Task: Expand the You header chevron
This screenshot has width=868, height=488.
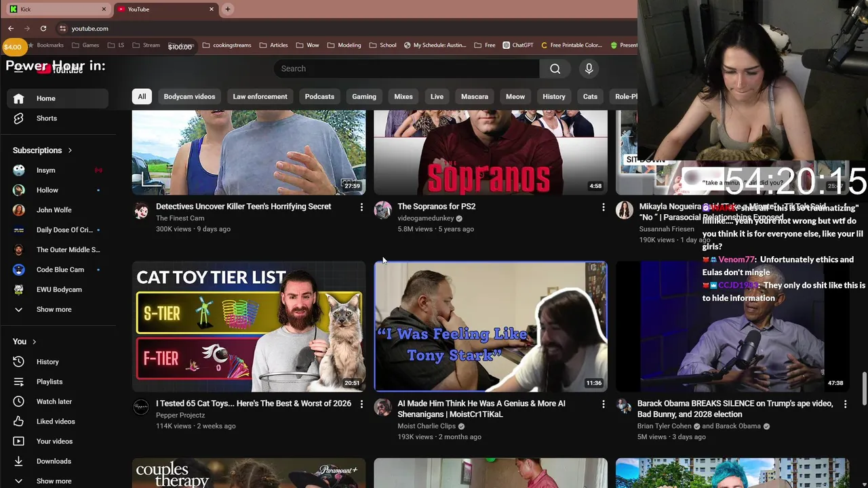Action: 34,342
